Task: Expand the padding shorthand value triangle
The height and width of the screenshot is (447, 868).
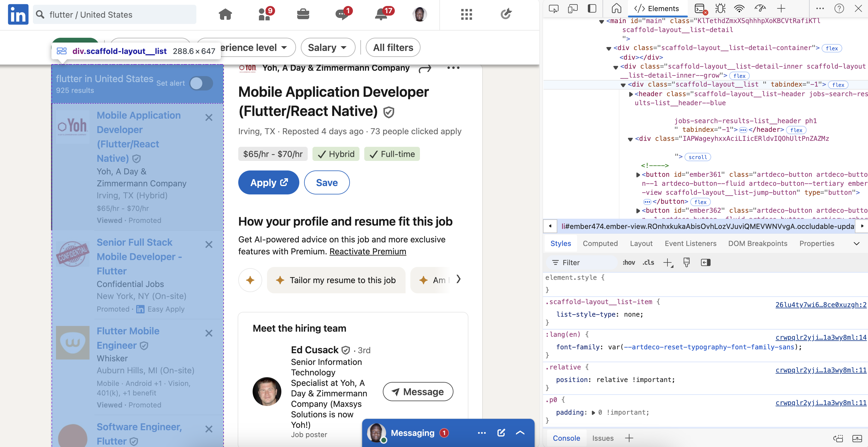Action: click(x=593, y=413)
